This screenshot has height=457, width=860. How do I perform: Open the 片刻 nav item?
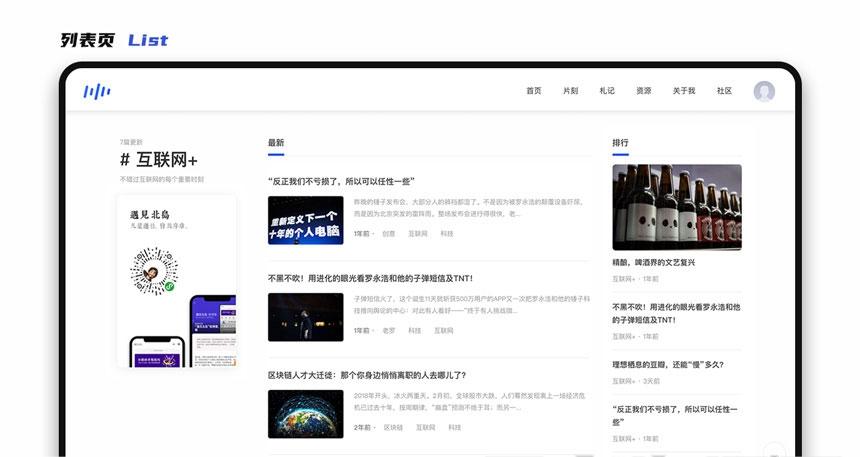[x=570, y=91]
